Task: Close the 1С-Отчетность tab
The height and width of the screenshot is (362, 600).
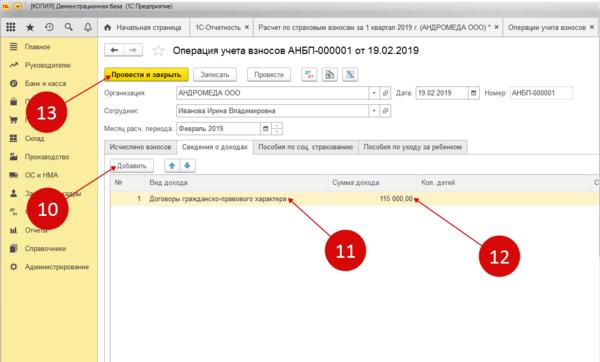Action: click(x=247, y=27)
